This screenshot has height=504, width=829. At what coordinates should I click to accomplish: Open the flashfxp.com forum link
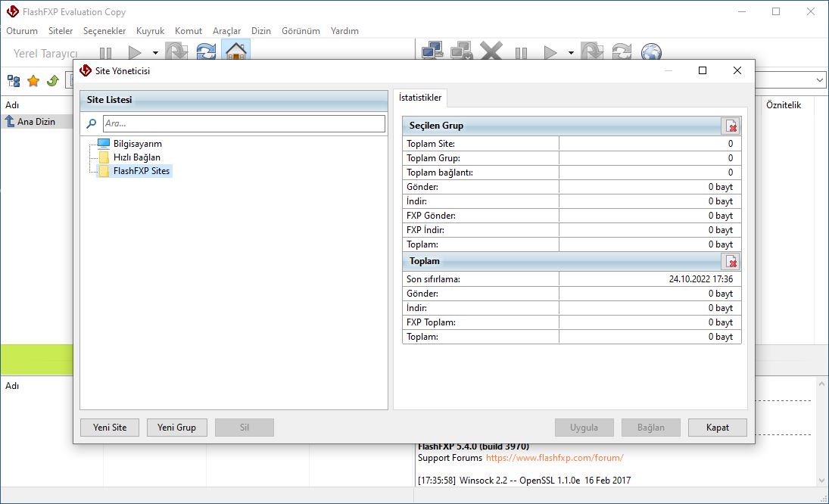pos(555,458)
